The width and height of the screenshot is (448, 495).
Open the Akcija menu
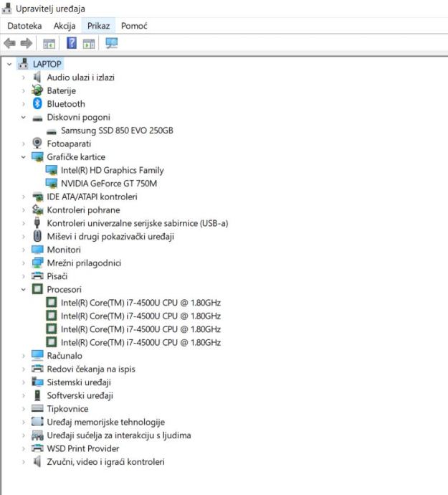[65, 26]
